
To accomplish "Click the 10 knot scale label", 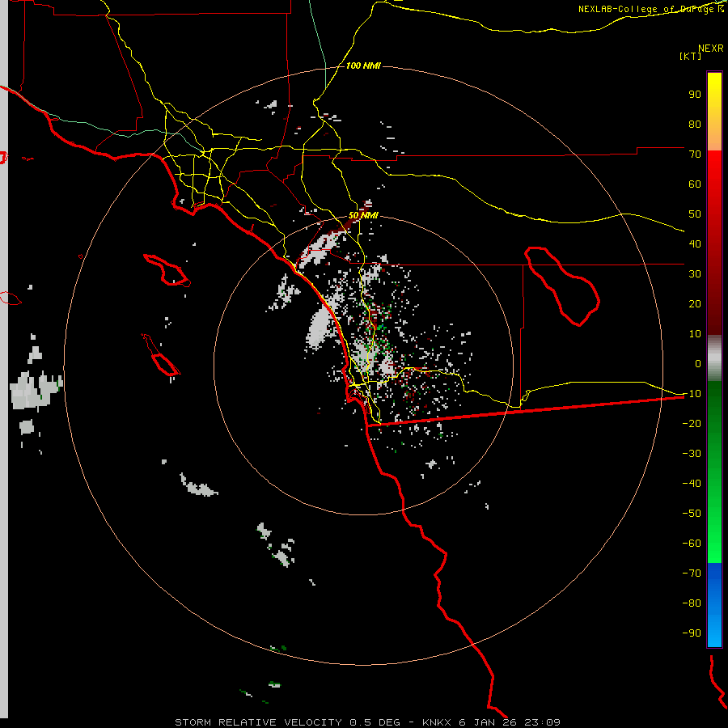I will click(695, 334).
